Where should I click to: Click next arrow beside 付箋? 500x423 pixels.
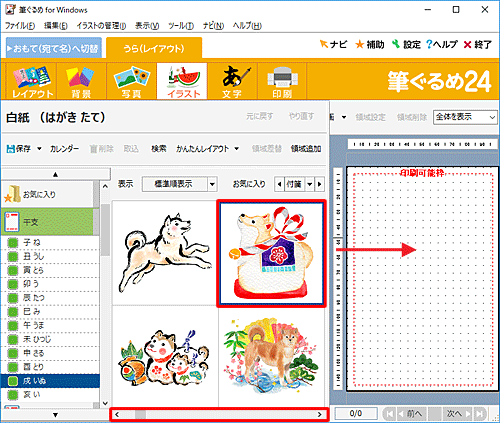pyautogui.click(x=320, y=184)
